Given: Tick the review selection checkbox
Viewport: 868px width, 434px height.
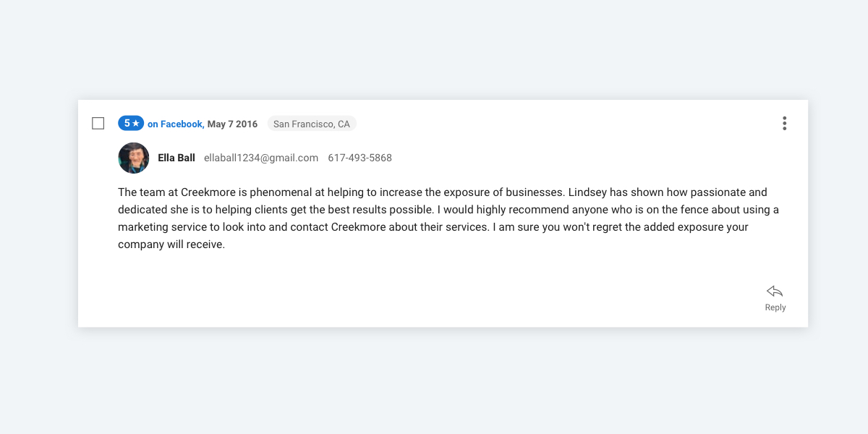Looking at the screenshot, I should click(98, 124).
